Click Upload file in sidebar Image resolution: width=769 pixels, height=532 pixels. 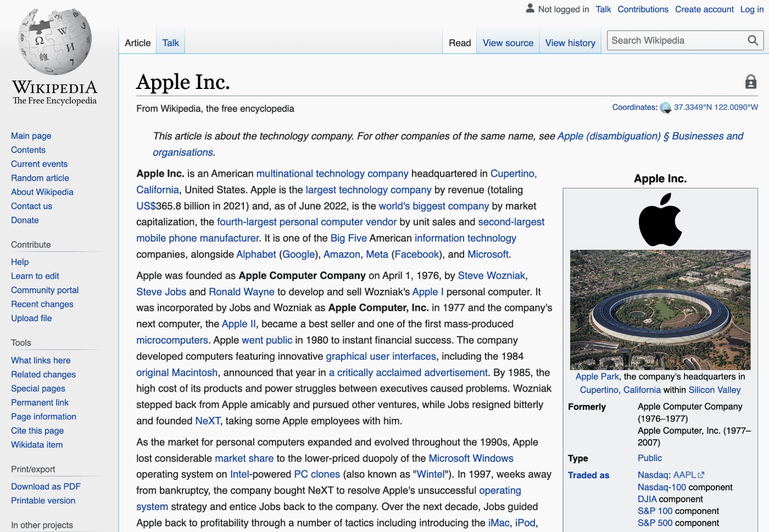31,318
